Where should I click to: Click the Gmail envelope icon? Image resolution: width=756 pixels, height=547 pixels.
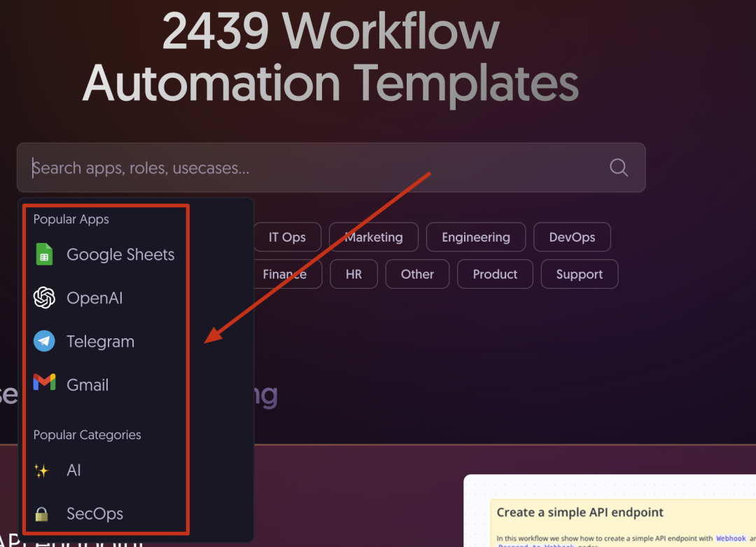pyautogui.click(x=44, y=382)
